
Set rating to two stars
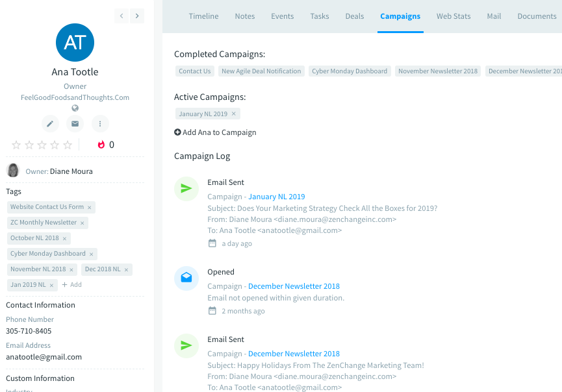click(x=29, y=145)
